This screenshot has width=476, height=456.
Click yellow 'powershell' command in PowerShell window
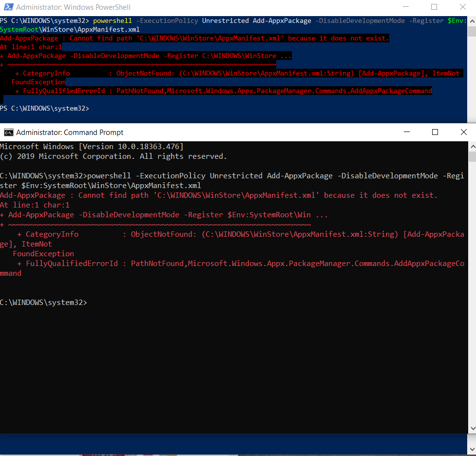[x=113, y=20]
